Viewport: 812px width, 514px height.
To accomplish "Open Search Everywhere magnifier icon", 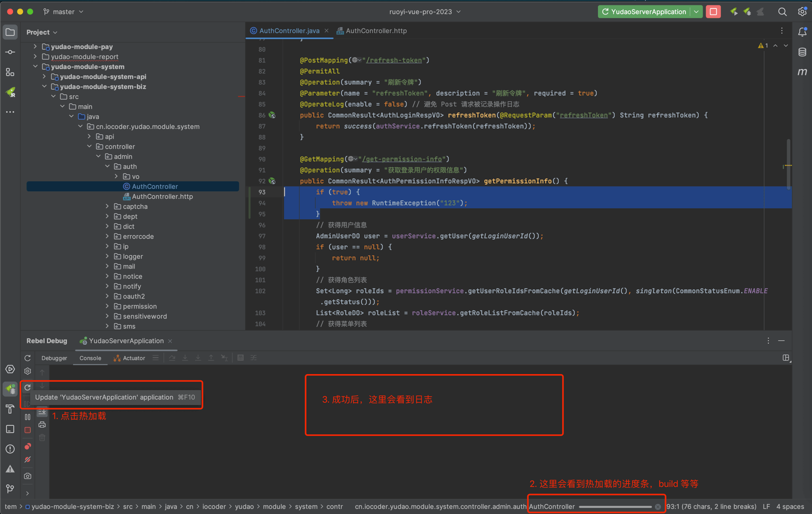I will point(782,11).
